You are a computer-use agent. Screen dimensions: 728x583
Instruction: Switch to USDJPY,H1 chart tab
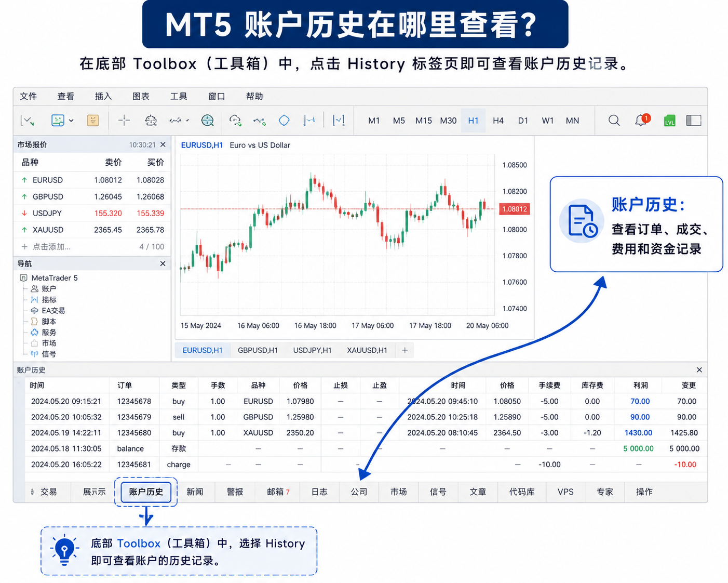tap(312, 350)
